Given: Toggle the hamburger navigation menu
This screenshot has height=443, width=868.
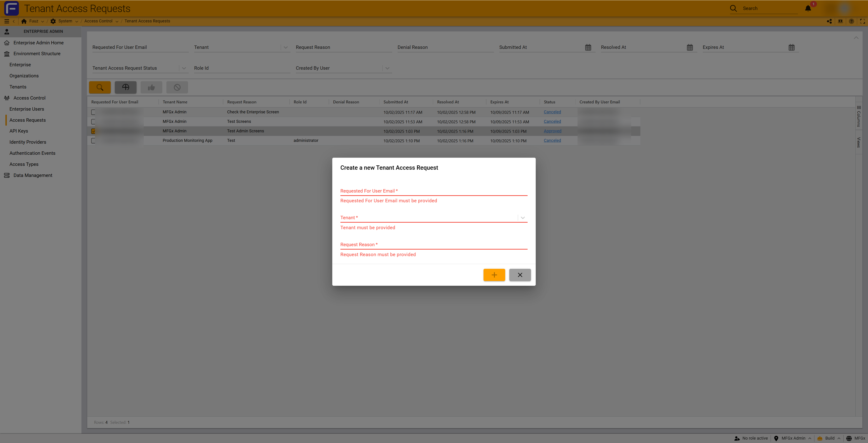Looking at the screenshot, I should [6, 21].
